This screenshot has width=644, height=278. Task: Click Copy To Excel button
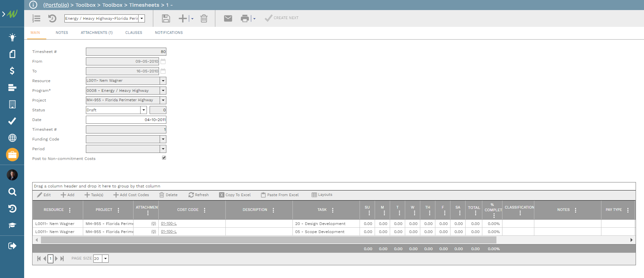[x=235, y=195]
